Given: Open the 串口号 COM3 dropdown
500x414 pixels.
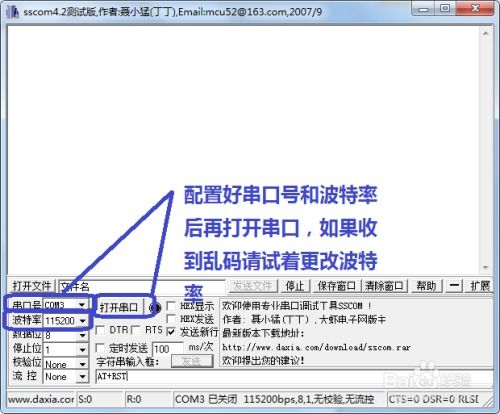Looking at the screenshot, I should pos(66,304).
